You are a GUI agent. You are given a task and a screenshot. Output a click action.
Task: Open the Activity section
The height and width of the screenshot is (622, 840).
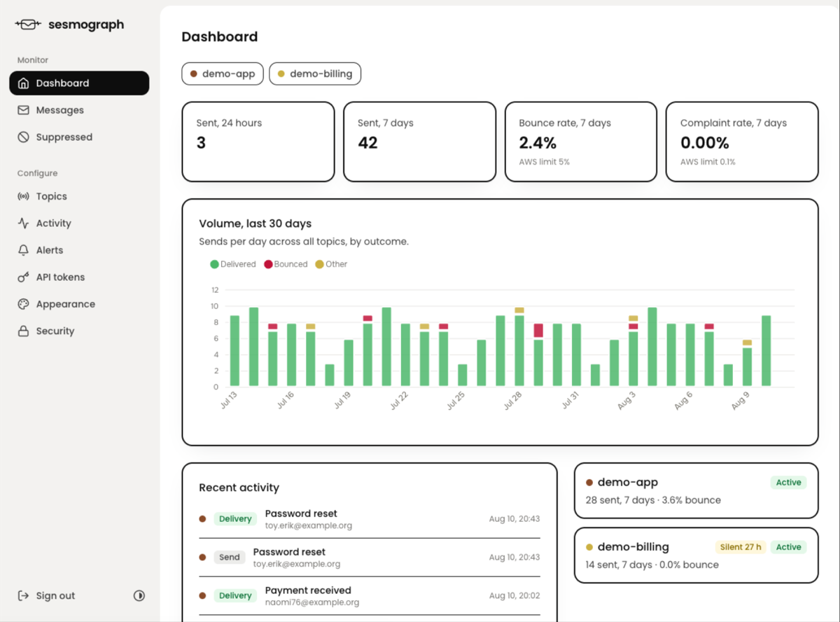[79, 223]
